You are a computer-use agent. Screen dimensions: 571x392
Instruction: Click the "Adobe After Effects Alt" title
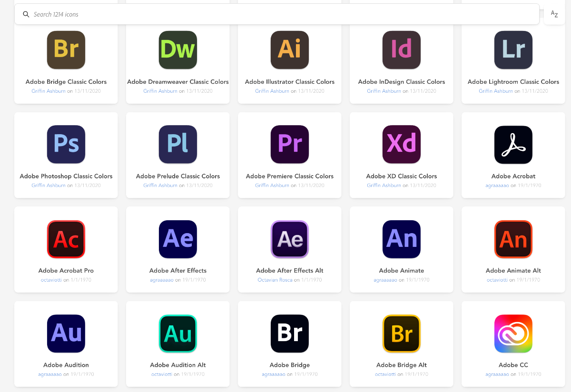click(290, 271)
